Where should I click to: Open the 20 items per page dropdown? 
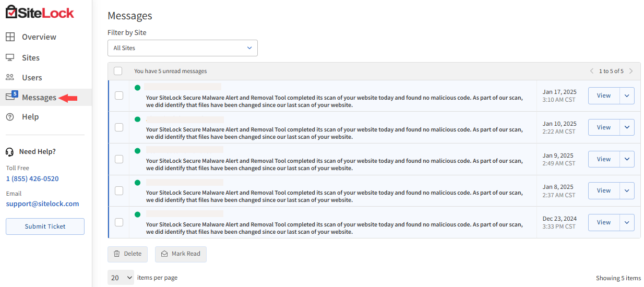pos(121,278)
